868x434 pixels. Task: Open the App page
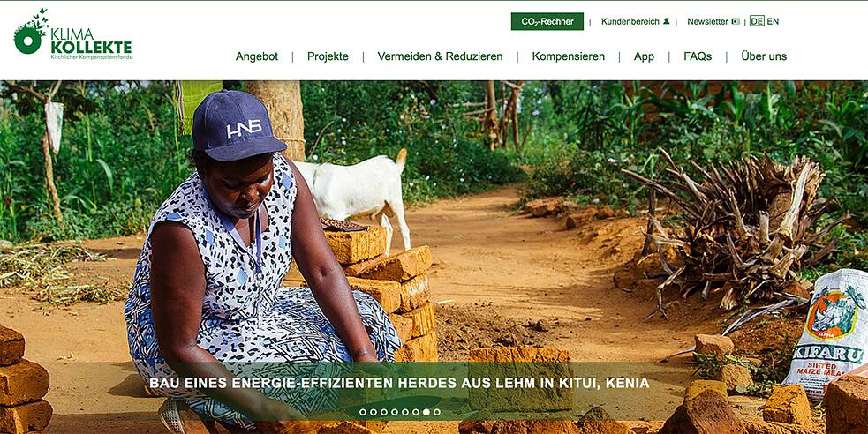tap(644, 56)
